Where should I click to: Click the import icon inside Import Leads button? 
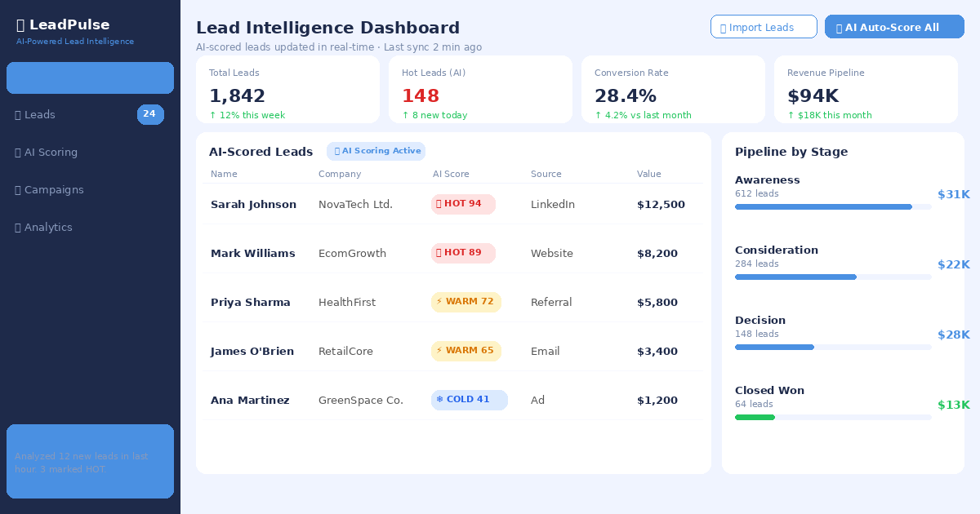tap(725, 26)
